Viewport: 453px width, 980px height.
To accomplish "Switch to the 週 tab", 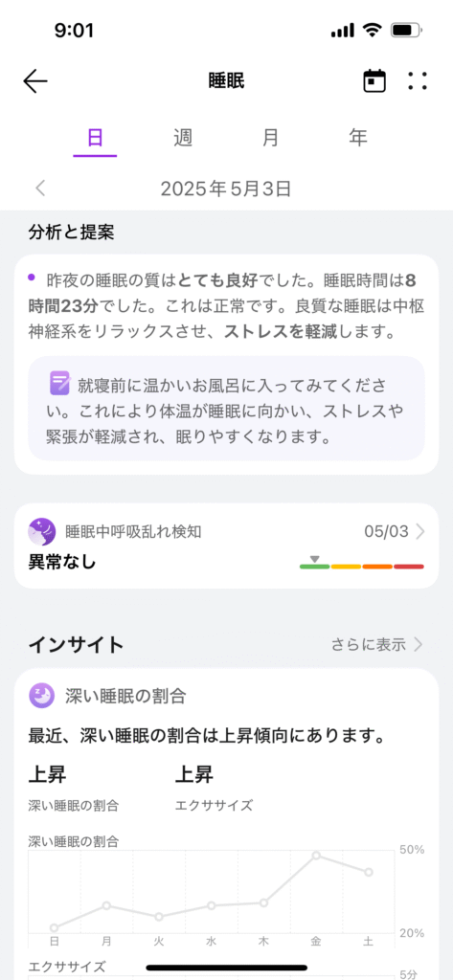I will [183, 138].
